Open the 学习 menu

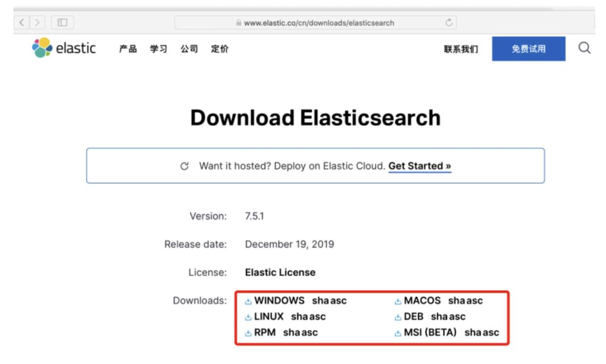coord(158,49)
